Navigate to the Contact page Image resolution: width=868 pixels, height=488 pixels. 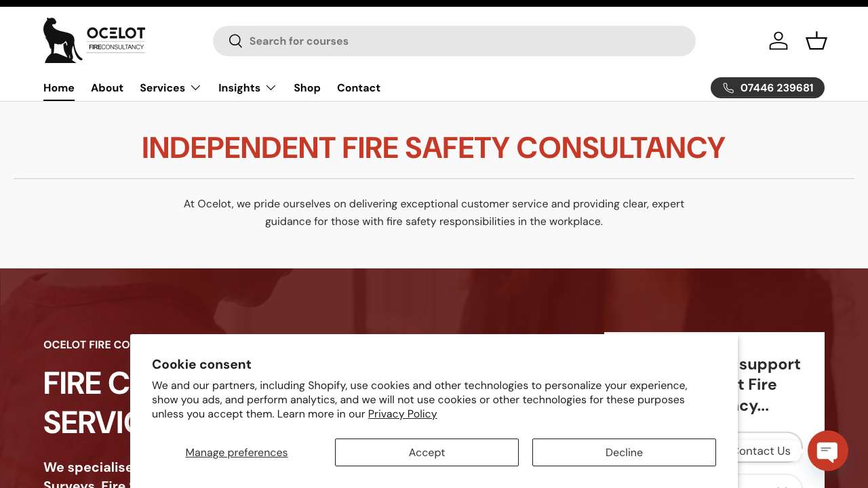[359, 88]
